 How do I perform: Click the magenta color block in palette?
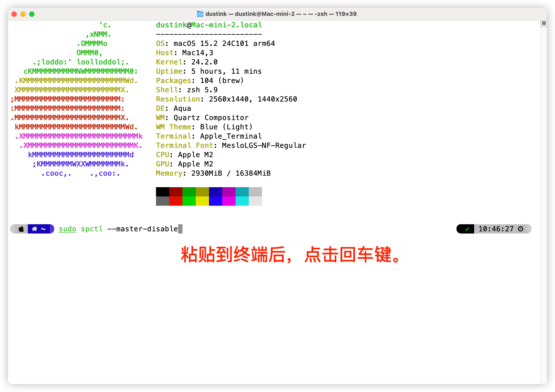pyautogui.click(x=229, y=192)
